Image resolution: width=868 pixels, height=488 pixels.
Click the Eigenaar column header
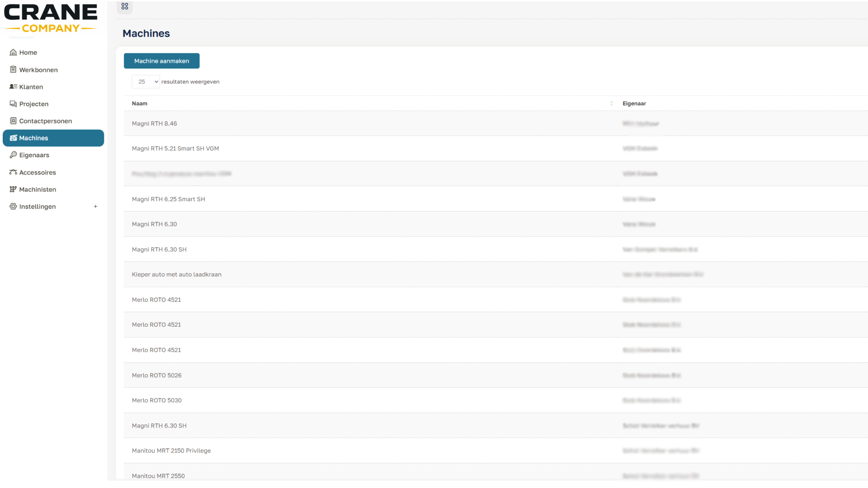pyautogui.click(x=634, y=103)
